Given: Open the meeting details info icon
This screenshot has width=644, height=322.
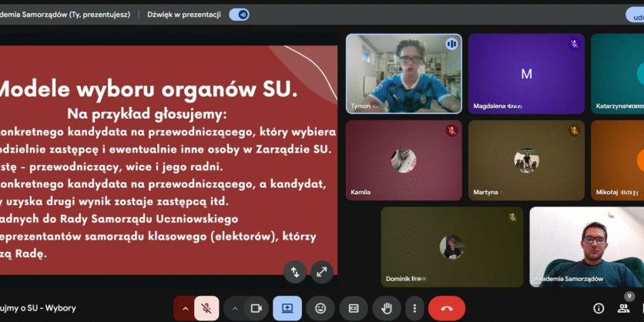Looking at the screenshot, I should tap(599, 308).
